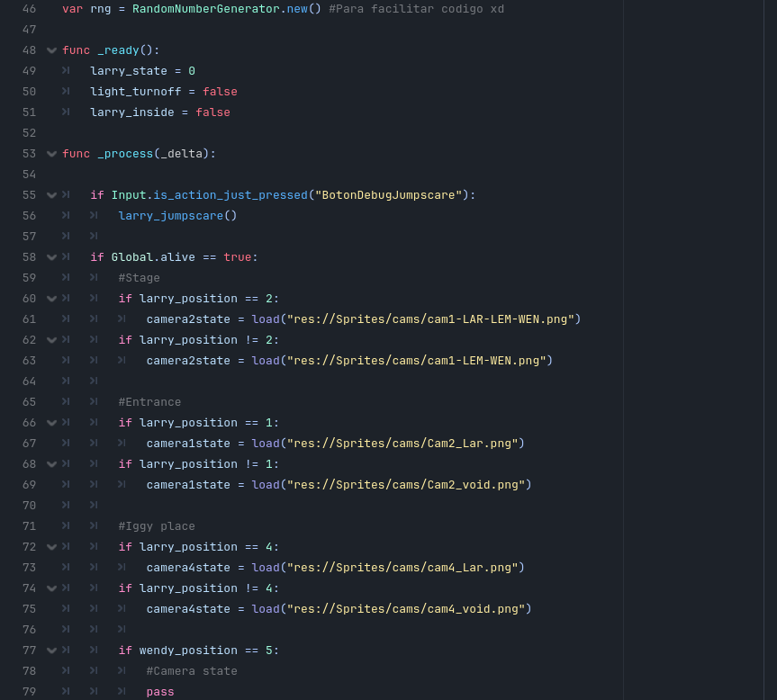Click RandomNumberGenerator class name
Image resolution: width=777 pixels, height=700 pixels.
tap(205, 9)
